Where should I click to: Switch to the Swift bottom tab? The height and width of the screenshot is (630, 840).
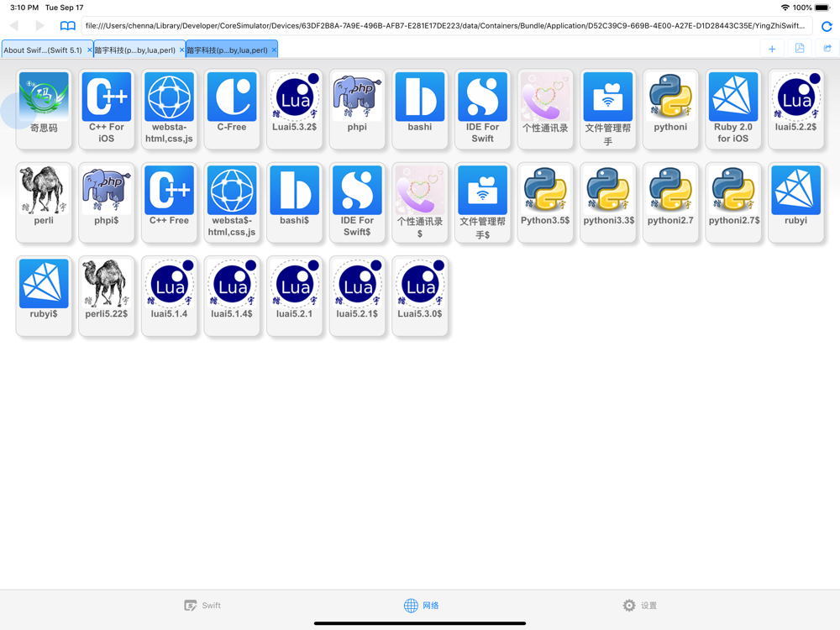(x=202, y=606)
